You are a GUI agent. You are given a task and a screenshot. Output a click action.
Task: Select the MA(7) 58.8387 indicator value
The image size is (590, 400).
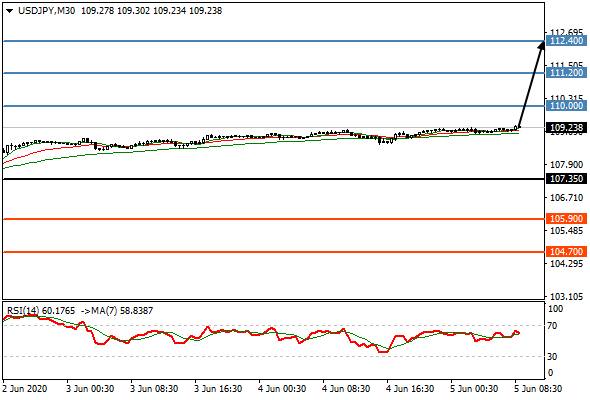[x=121, y=311]
